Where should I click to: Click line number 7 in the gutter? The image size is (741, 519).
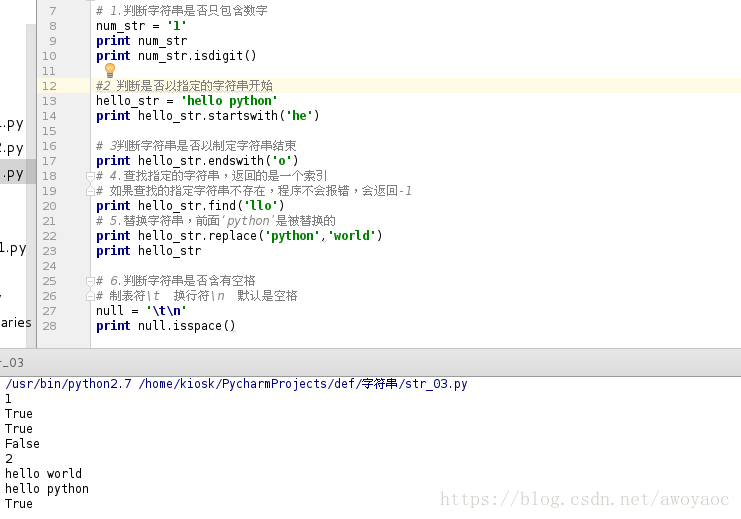52,11
